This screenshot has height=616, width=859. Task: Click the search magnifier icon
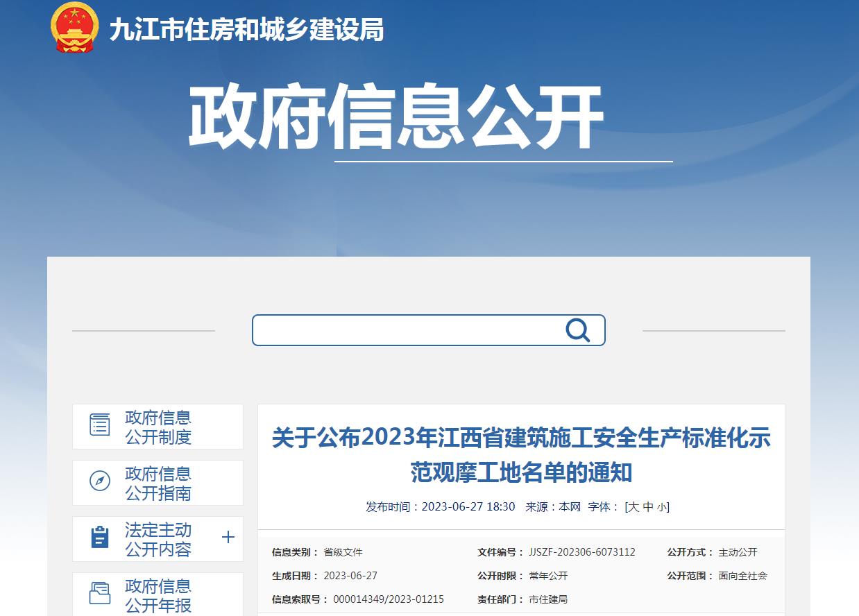coord(577,330)
